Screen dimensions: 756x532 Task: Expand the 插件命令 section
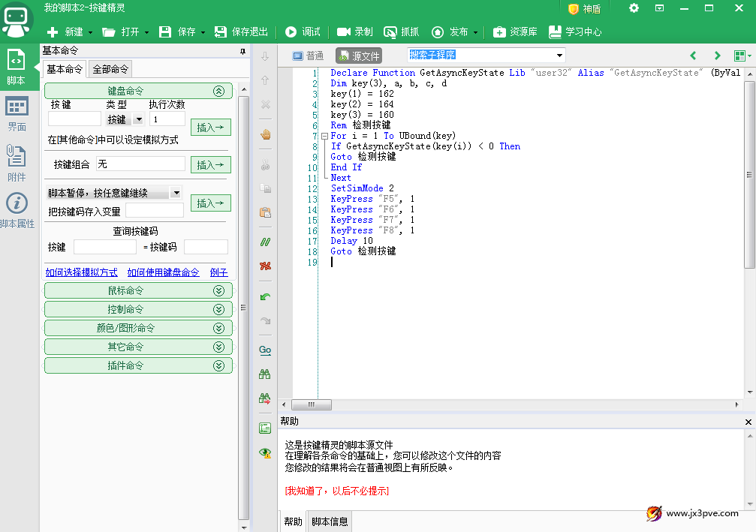[219, 365]
